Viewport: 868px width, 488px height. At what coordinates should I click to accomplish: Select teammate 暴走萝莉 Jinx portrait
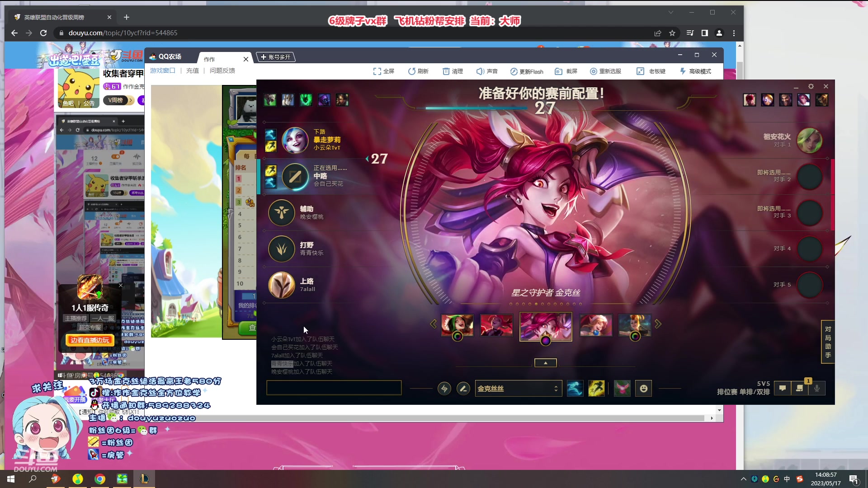(295, 140)
